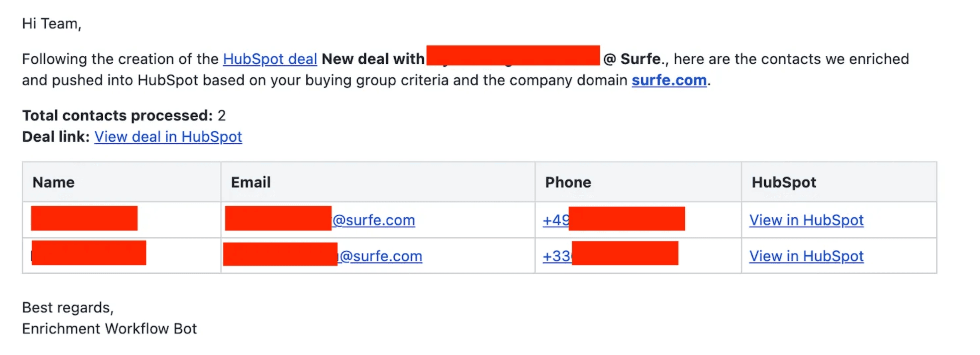
Task: Click the Best regards closing line
Action: [68, 308]
